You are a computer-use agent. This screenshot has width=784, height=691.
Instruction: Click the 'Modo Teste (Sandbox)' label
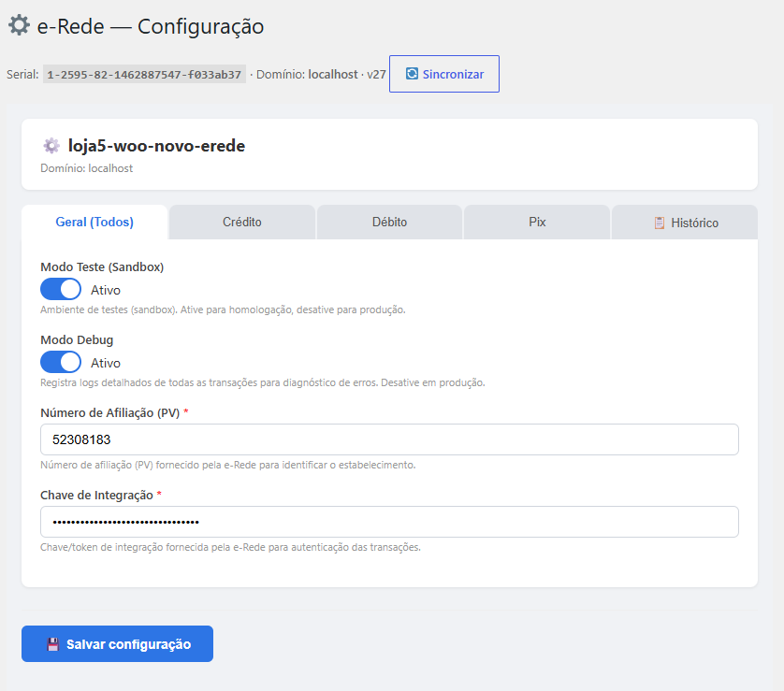102,266
